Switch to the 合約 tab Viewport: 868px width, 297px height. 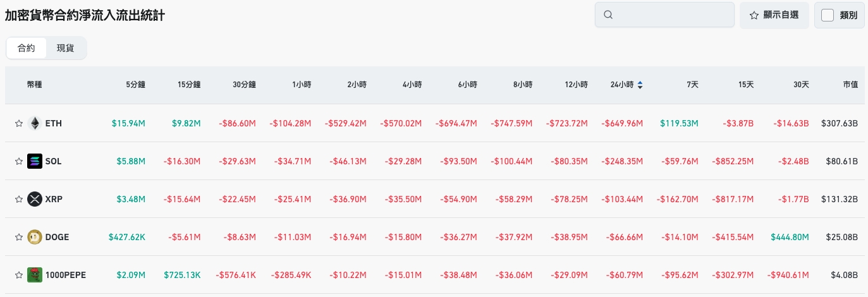point(27,48)
